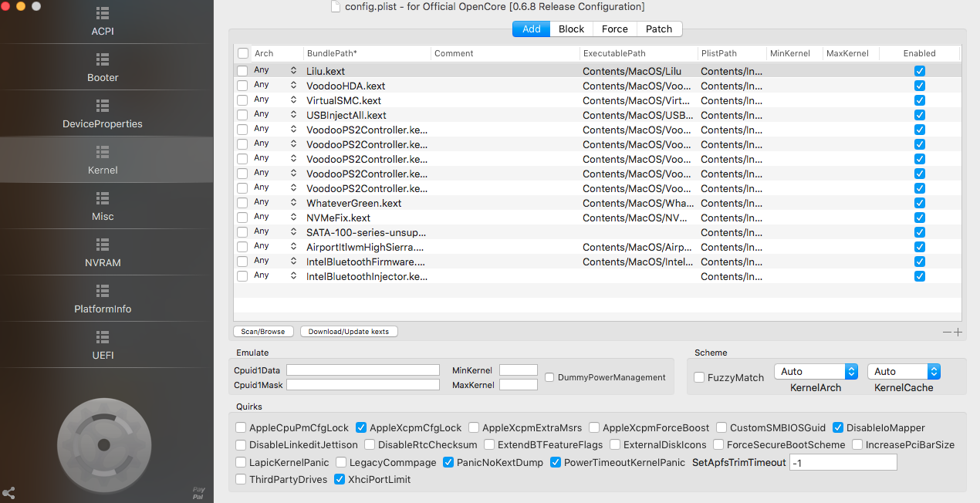The height and width of the screenshot is (503, 980).
Task: Disable the XhciPortLimit quirk
Action: pos(340,479)
